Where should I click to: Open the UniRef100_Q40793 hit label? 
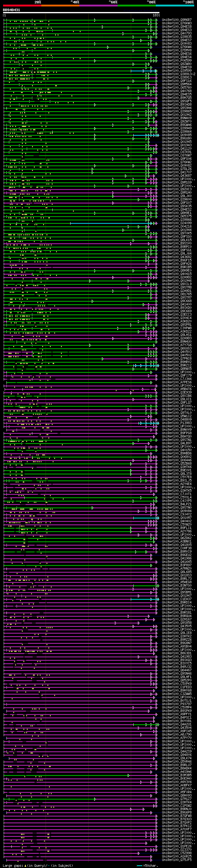click(177, 33)
